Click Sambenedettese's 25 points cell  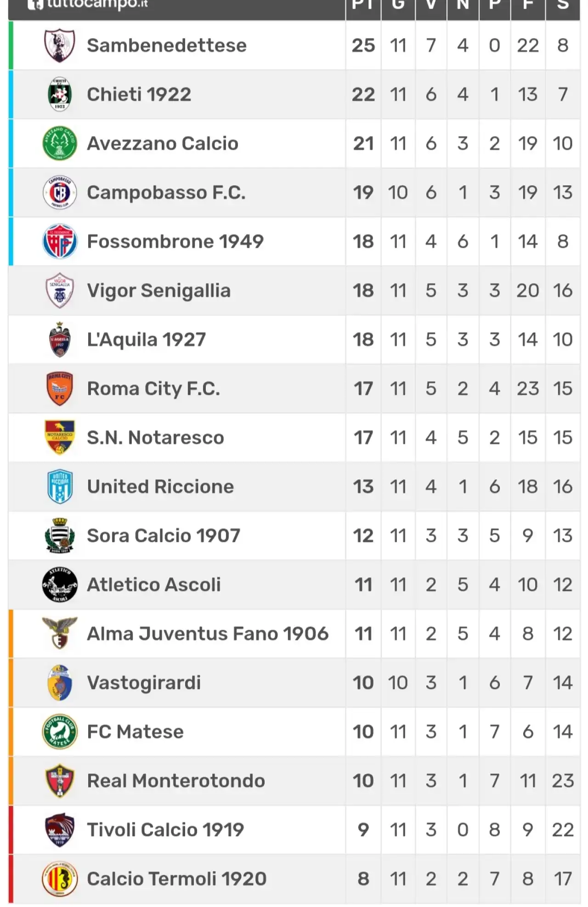point(363,45)
